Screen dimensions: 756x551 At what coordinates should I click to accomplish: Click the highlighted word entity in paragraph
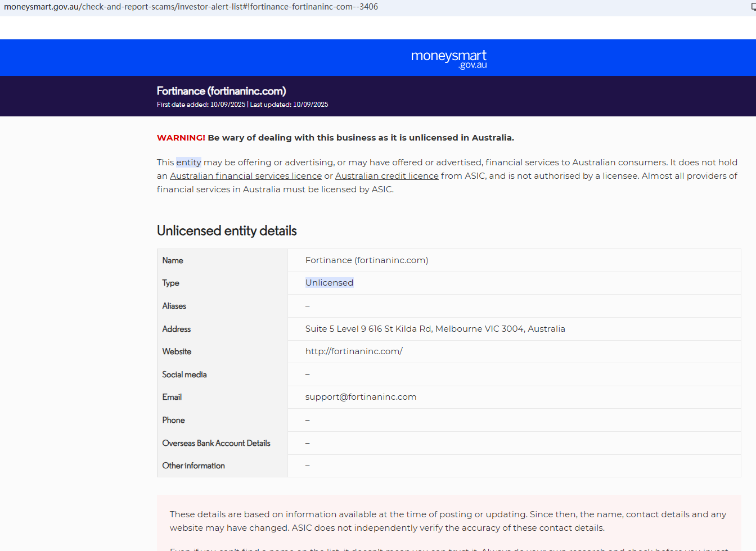pos(188,162)
